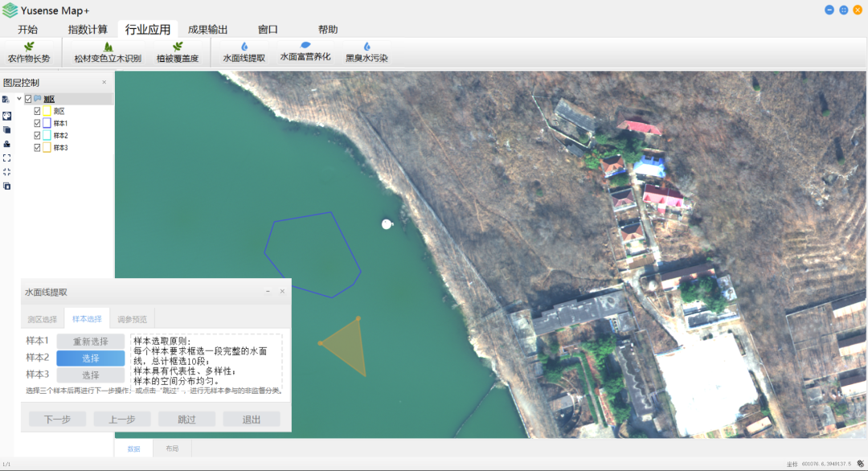Click the 样本1 blue color swatch

47,124
